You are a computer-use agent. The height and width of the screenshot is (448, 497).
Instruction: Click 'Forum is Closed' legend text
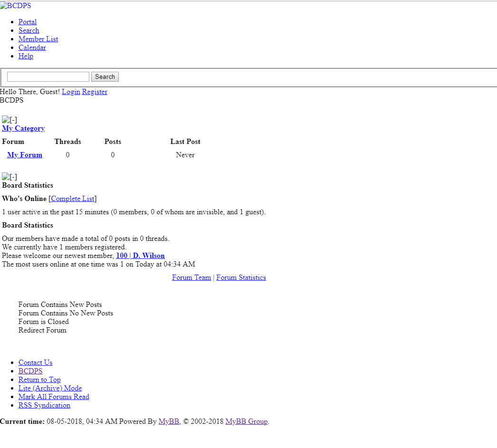43,322
